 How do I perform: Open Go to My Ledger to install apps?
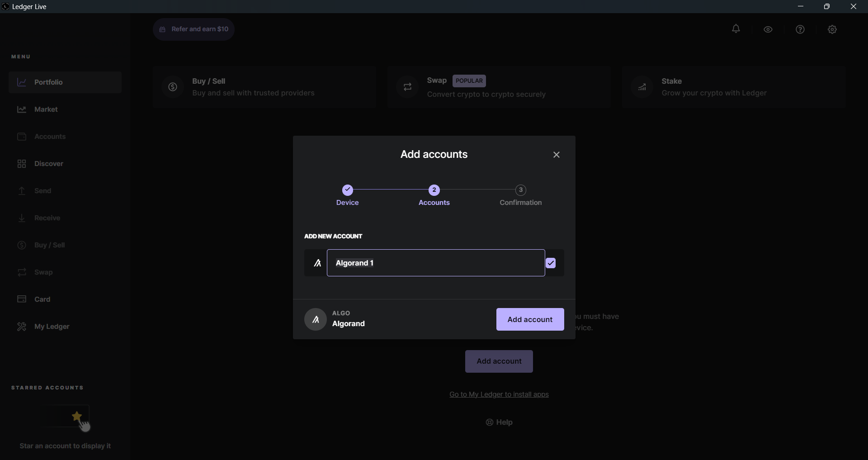point(499,394)
